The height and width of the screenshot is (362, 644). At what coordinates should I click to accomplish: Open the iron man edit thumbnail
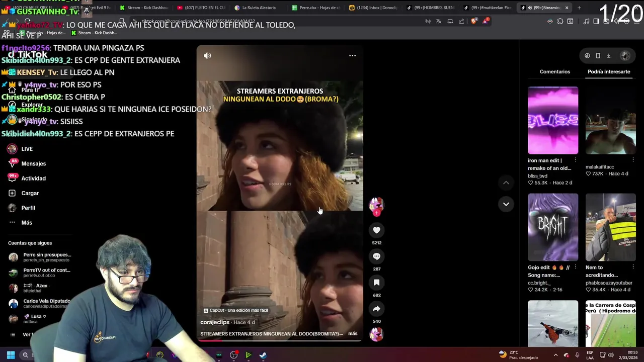553,120
